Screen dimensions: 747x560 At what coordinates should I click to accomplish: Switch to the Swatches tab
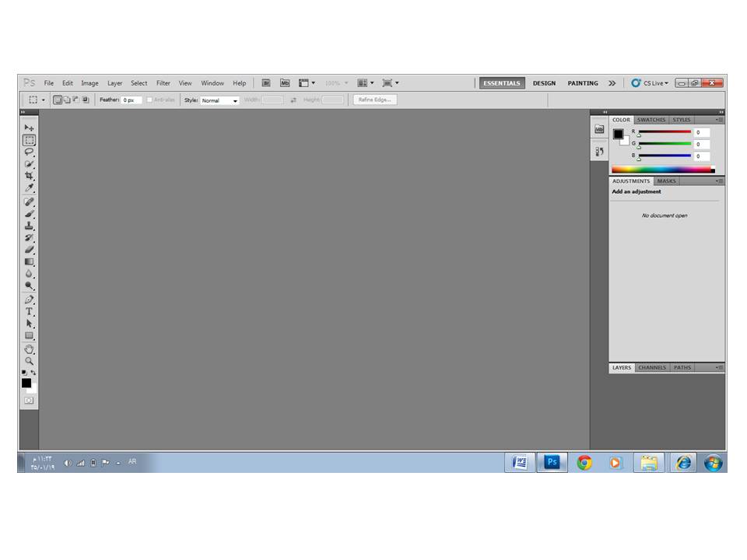point(651,120)
